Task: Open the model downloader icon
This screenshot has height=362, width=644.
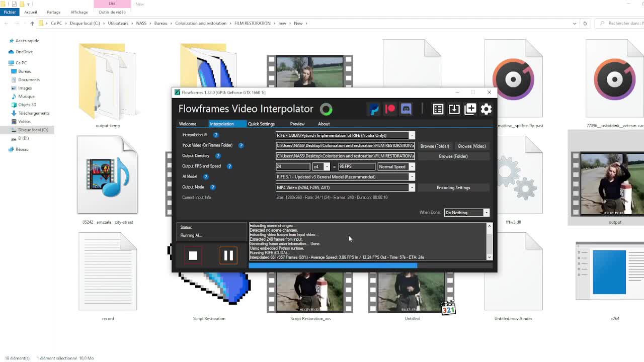Action: [454, 109]
